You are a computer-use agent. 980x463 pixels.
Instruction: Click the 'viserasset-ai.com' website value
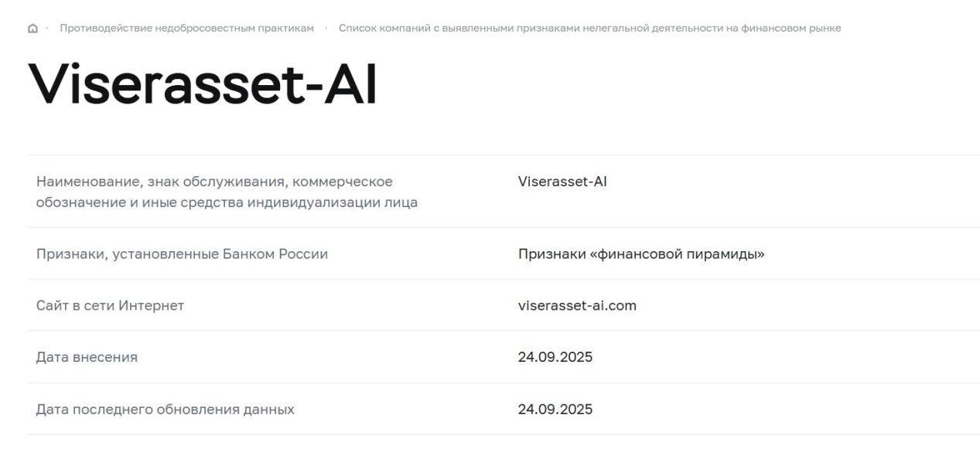coord(577,305)
